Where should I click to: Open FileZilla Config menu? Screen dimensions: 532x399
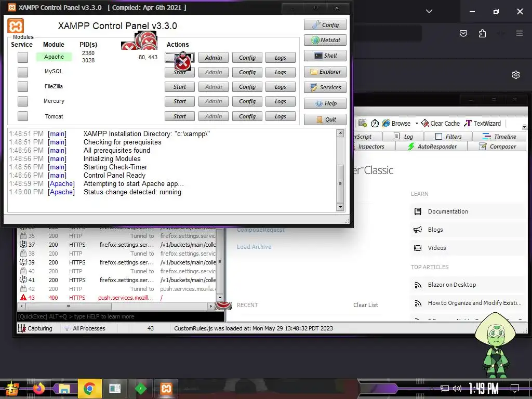pyautogui.click(x=247, y=87)
